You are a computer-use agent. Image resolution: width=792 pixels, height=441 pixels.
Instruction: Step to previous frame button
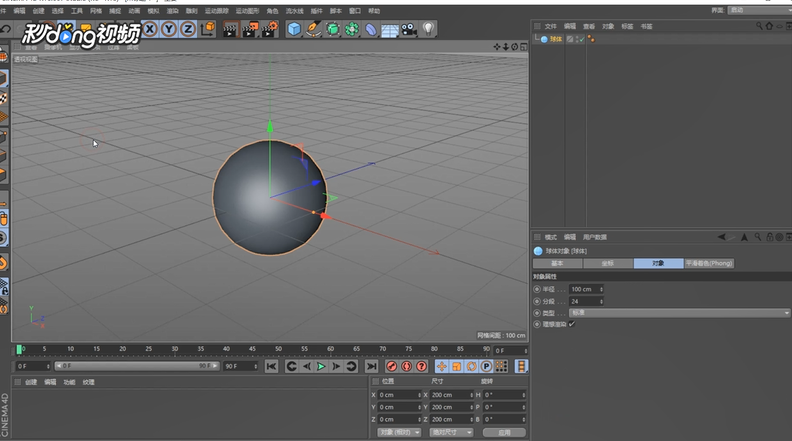tap(307, 366)
